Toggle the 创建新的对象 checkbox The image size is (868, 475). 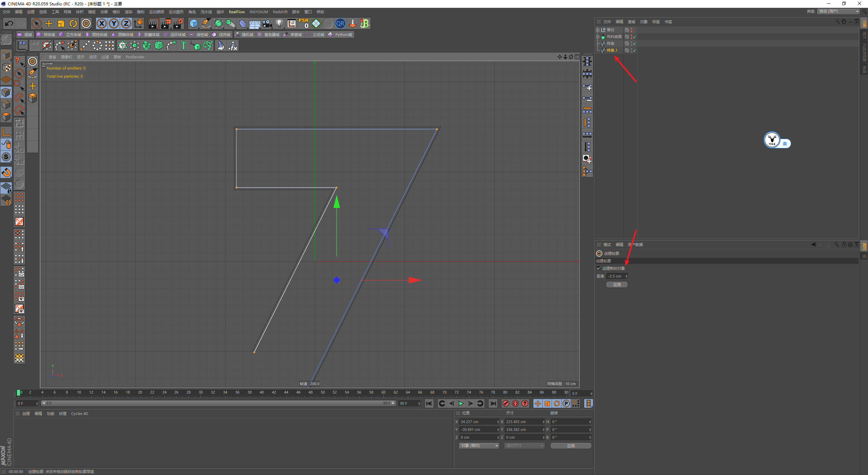(x=599, y=268)
